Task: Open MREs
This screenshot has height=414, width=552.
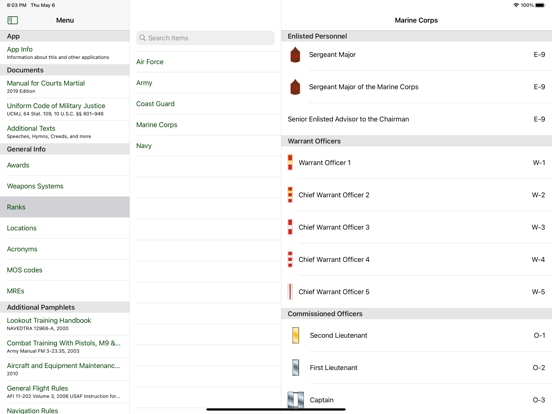Action: (65, 291)
